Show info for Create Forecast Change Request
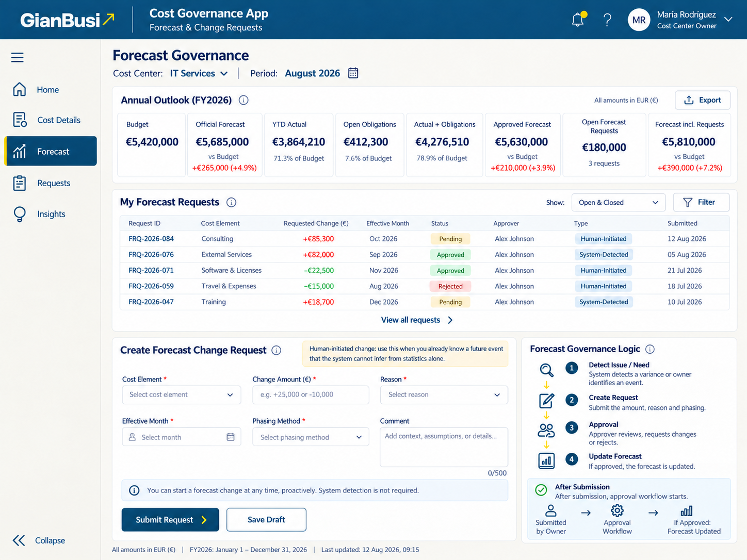 (277, 350)
